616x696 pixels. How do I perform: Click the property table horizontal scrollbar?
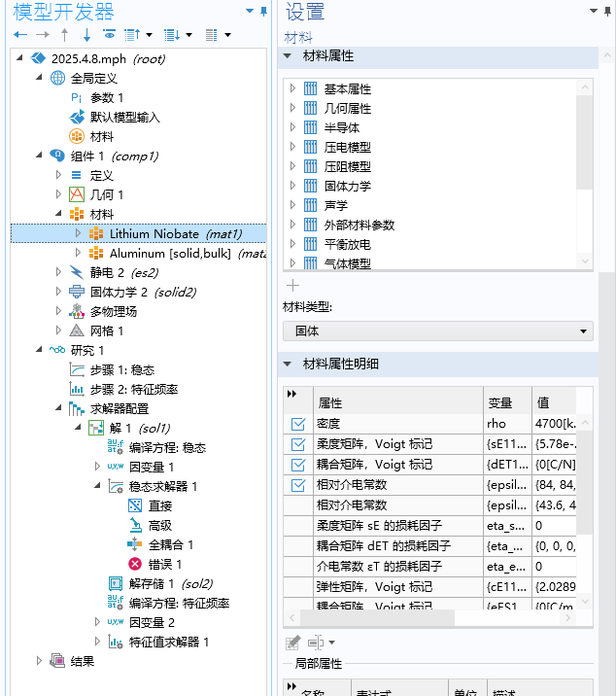pos(377,617)
